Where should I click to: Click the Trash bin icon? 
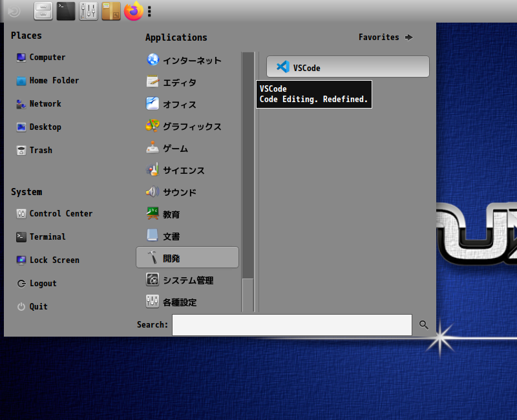coord(21,151)
